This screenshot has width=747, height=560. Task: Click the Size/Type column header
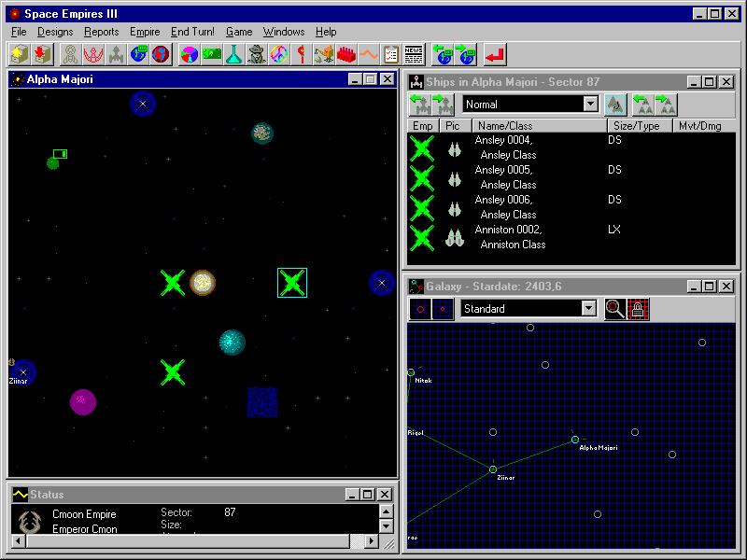coord(640,126)
